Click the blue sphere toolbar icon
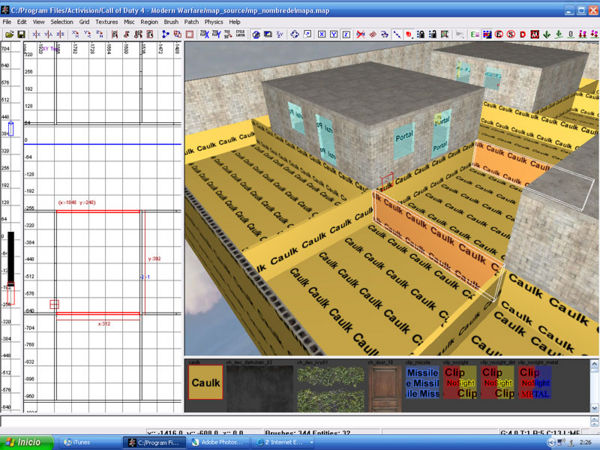Viewport: 600px width, 450px height. pyautogui.click(x=256, y=34)
